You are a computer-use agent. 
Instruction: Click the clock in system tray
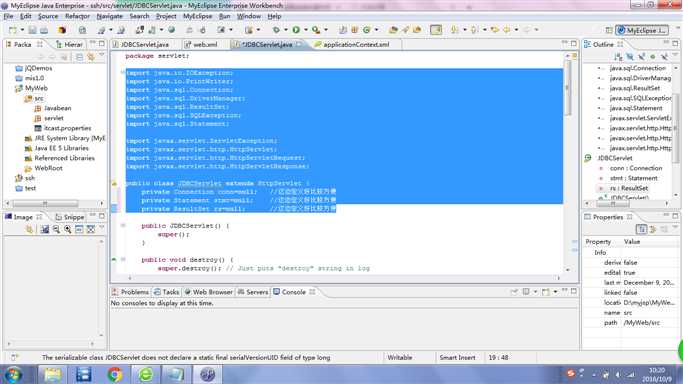click(x=657, y=375)
